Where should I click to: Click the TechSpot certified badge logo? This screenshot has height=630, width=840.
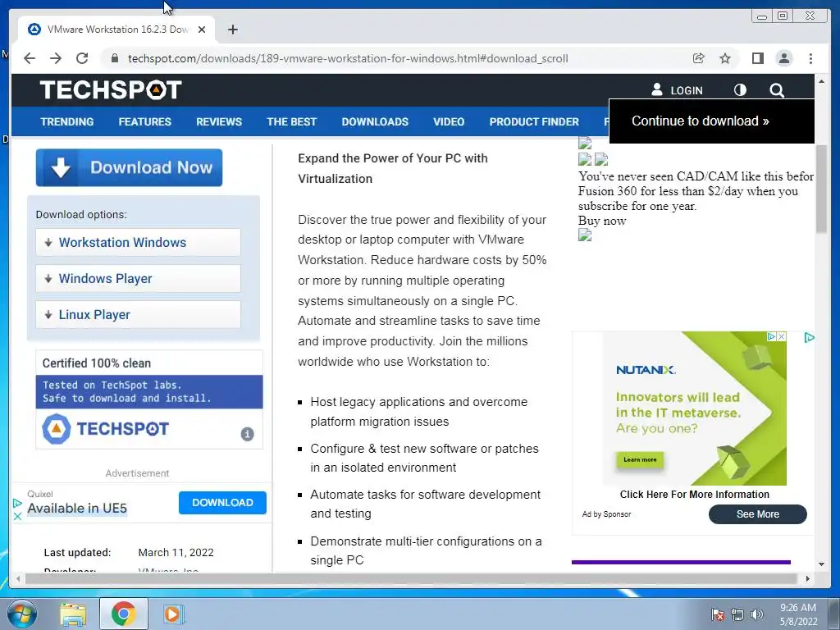pyautogui.click(x=106, y=428)
